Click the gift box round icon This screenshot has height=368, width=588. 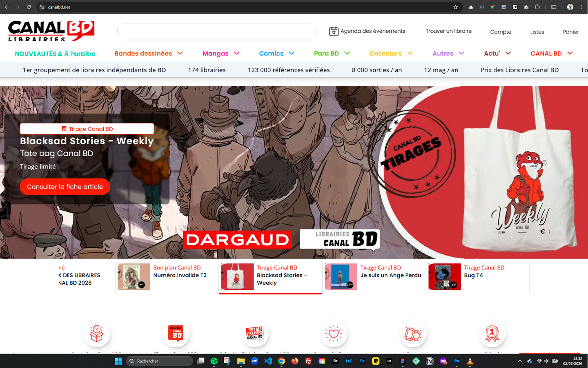click(96, 334)
